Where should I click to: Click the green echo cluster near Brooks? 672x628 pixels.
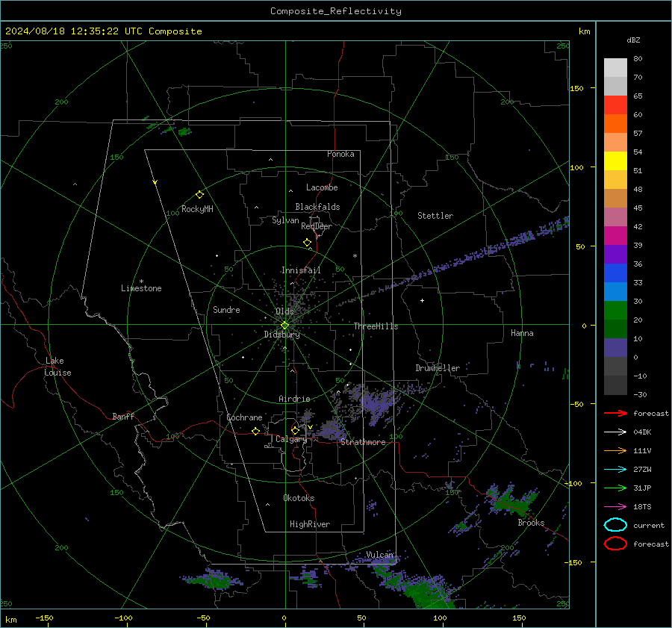tap(511, 501)
